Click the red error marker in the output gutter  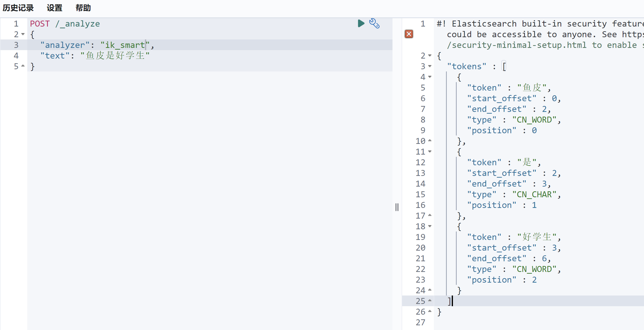[409, 34]
